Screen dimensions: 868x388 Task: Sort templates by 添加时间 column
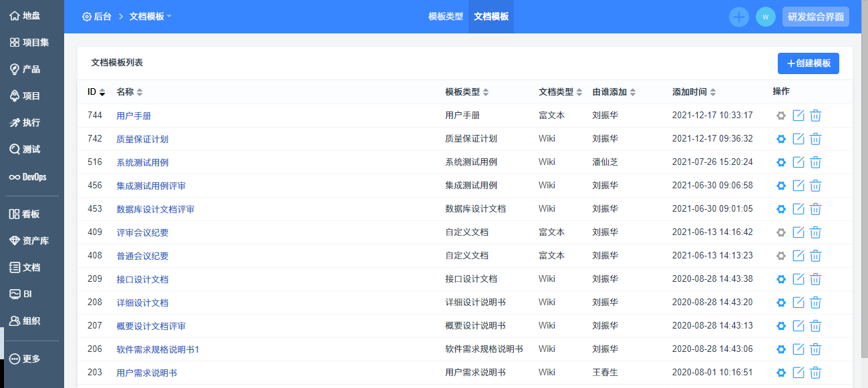(x=694, y=92)
